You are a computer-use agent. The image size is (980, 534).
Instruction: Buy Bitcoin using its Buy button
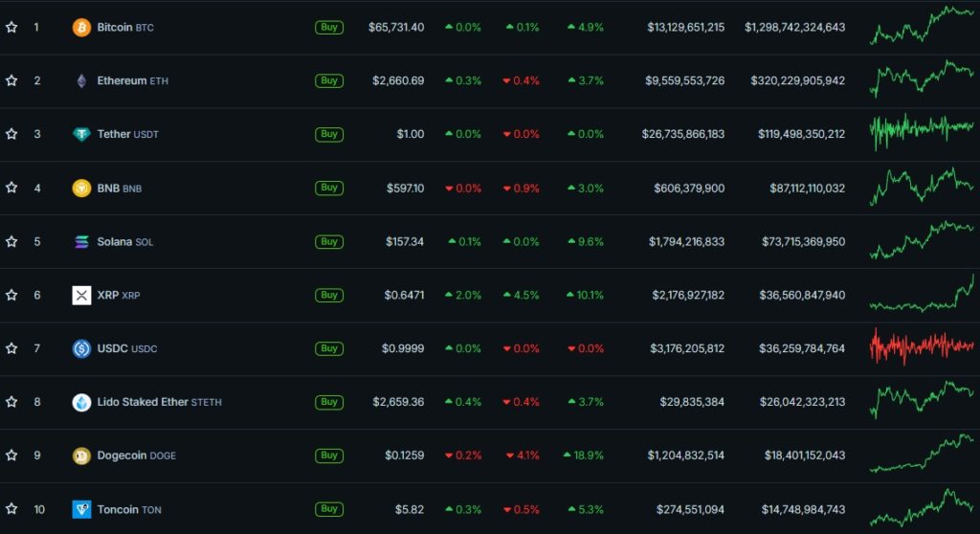coord(329,27)
